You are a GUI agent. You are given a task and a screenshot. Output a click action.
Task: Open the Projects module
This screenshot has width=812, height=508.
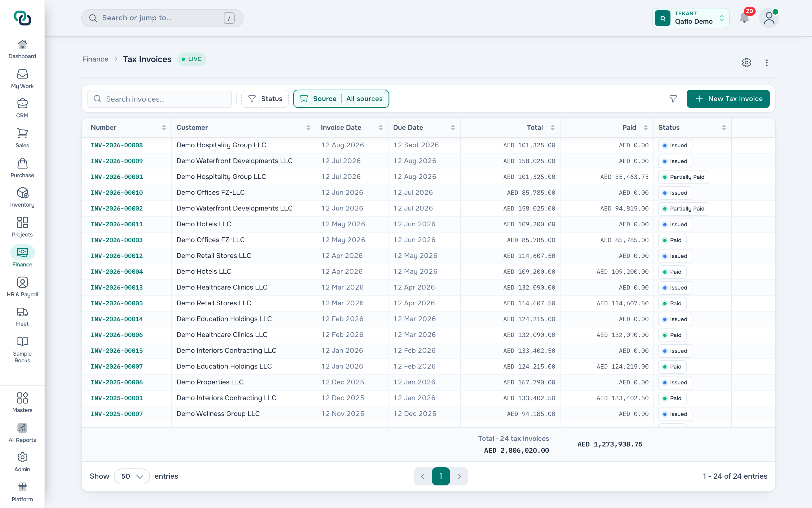coord(22,227)
